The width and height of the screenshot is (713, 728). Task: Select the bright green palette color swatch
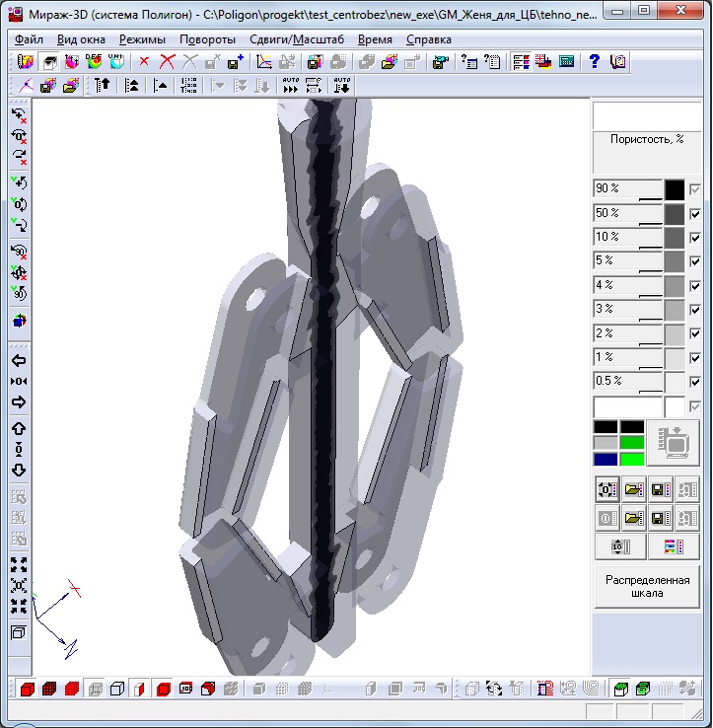(x=631, y=459)
